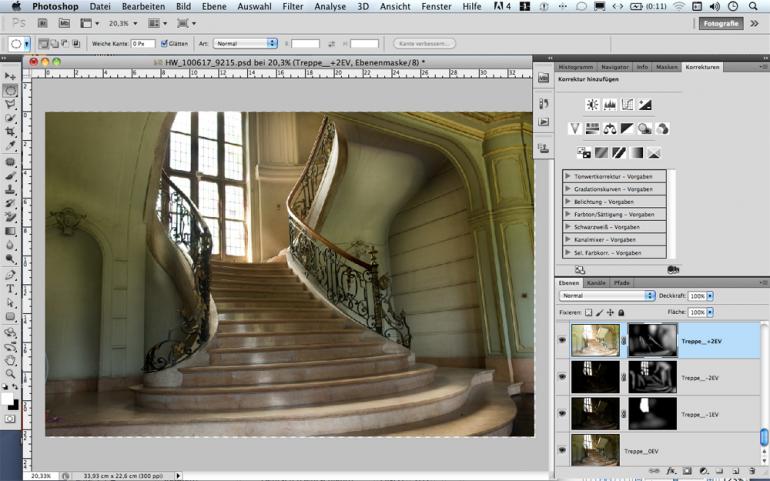Open the layer blend mode dropdown

pos(607,296)
